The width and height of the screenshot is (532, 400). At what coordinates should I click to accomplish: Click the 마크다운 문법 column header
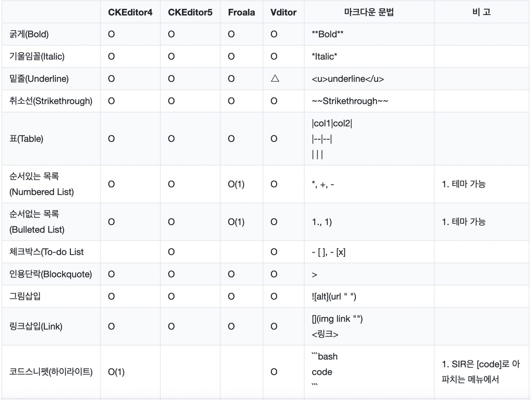click(x=369, y=12)
